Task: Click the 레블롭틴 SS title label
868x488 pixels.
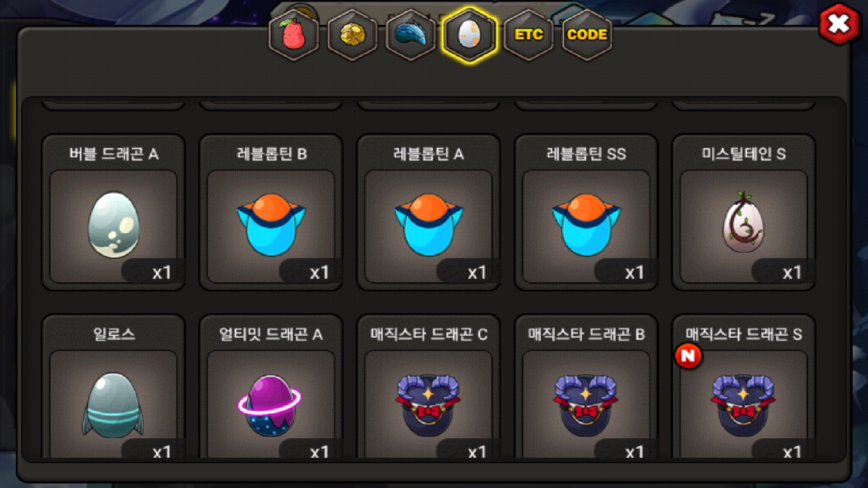Action: tap(586, 154)
